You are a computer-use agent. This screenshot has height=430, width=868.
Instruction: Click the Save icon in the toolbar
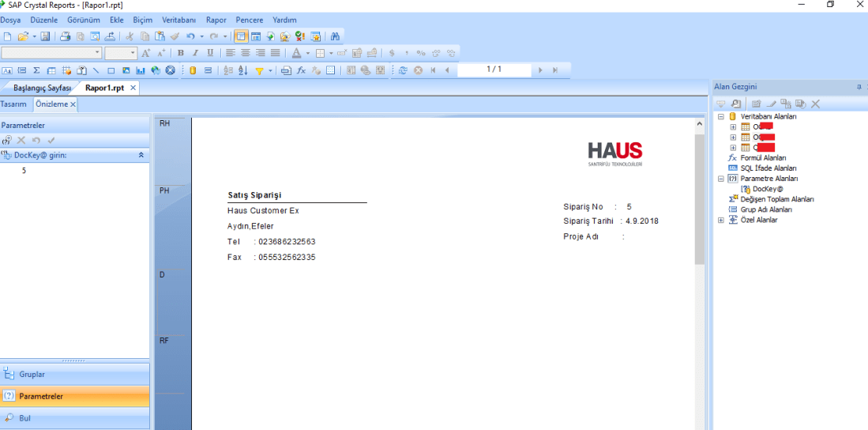pyautogui.click(x=45, y=36)
